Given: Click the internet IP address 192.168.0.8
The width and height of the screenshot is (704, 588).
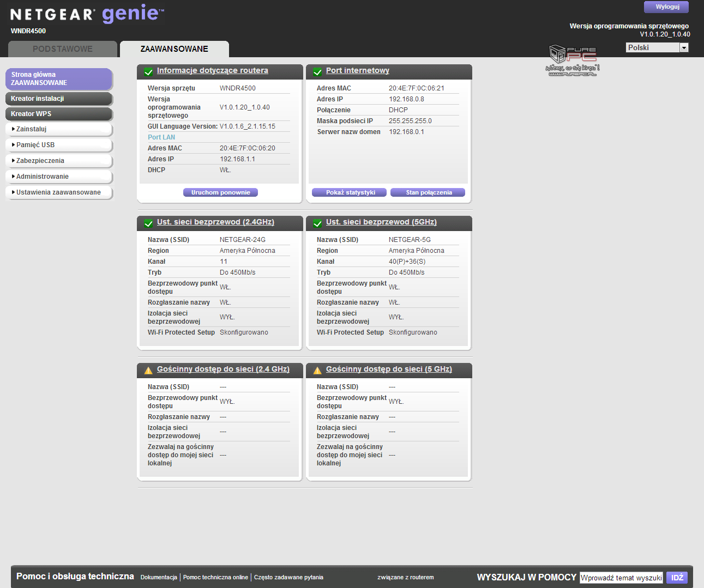Looking at the screenshot, I should click(x=406, y=99).
